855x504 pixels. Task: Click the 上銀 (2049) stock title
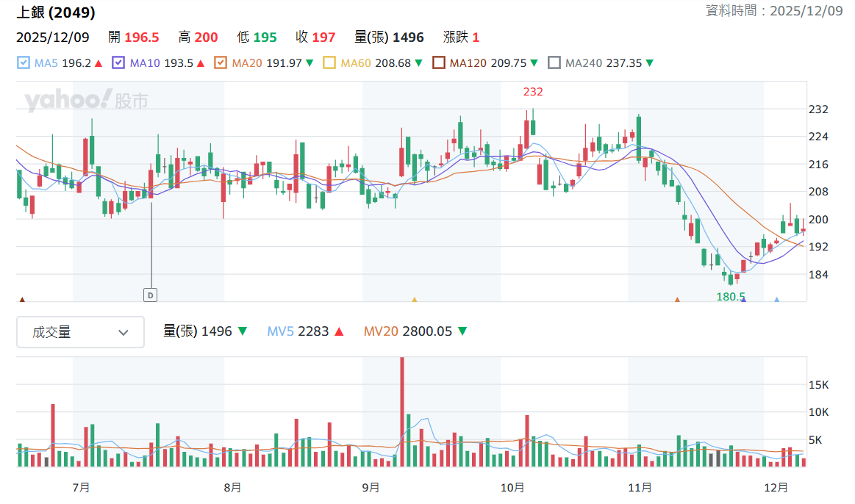coord(56,12)
